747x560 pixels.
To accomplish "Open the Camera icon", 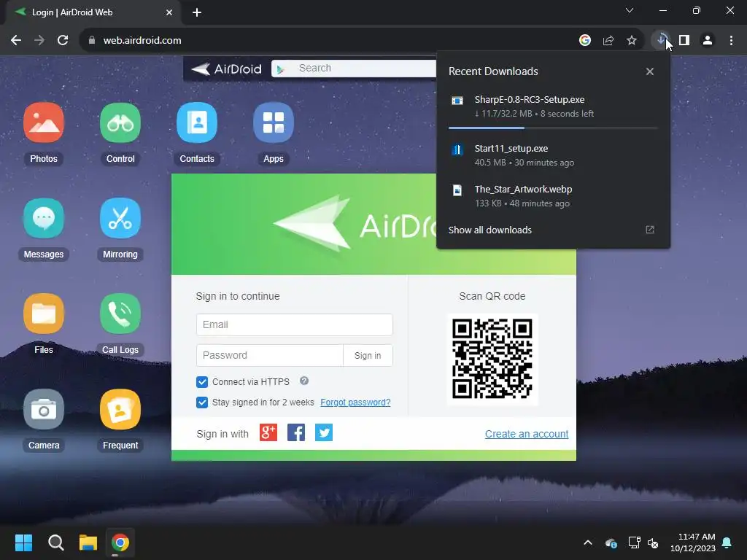I will [x=43, y=410].
